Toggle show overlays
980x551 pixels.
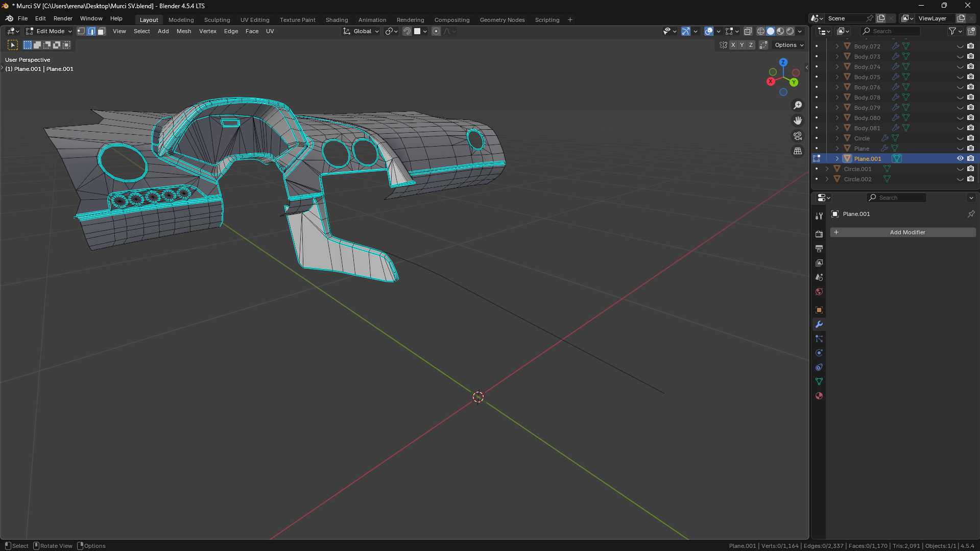click(x=709, y=31)
